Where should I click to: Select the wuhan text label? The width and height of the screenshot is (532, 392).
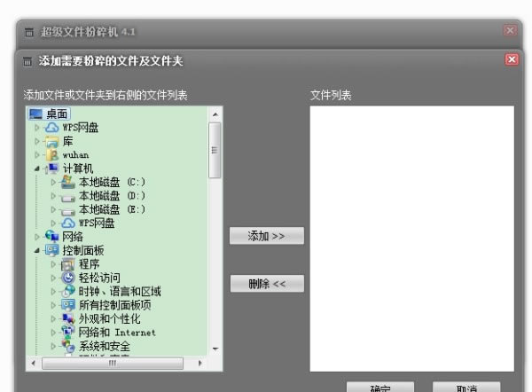[75, 155]
